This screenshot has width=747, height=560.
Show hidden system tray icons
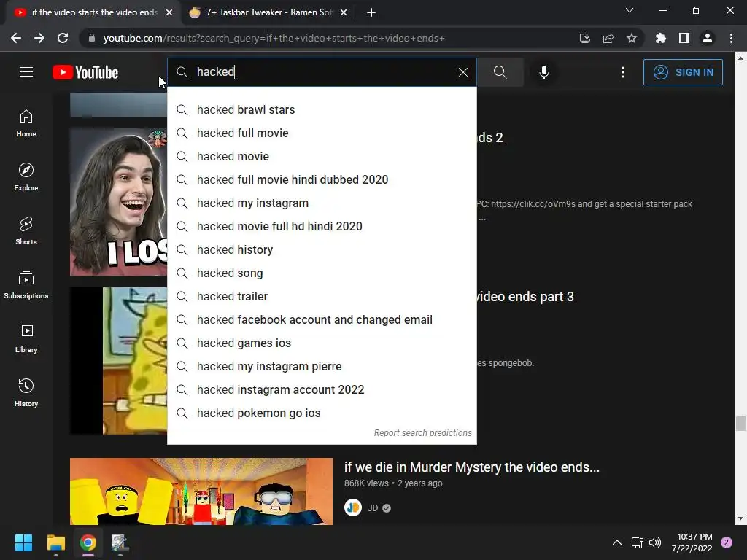coord(616,542)
